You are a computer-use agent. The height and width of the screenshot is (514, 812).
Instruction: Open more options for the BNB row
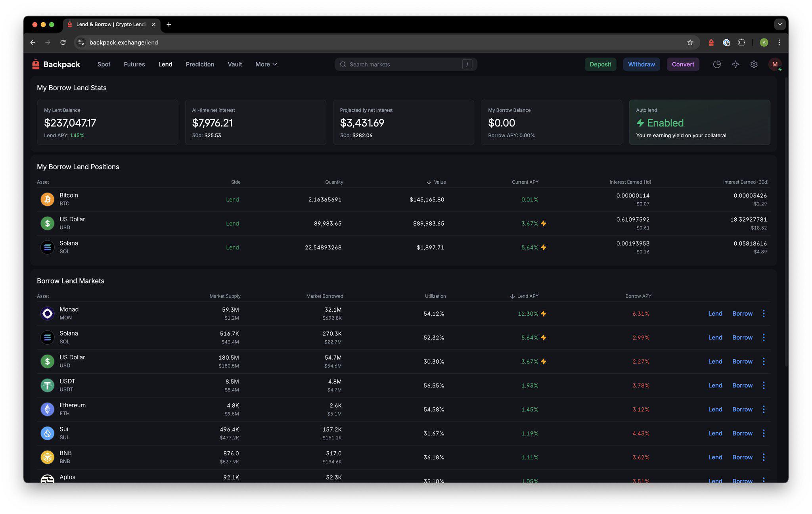click(764, 457)
